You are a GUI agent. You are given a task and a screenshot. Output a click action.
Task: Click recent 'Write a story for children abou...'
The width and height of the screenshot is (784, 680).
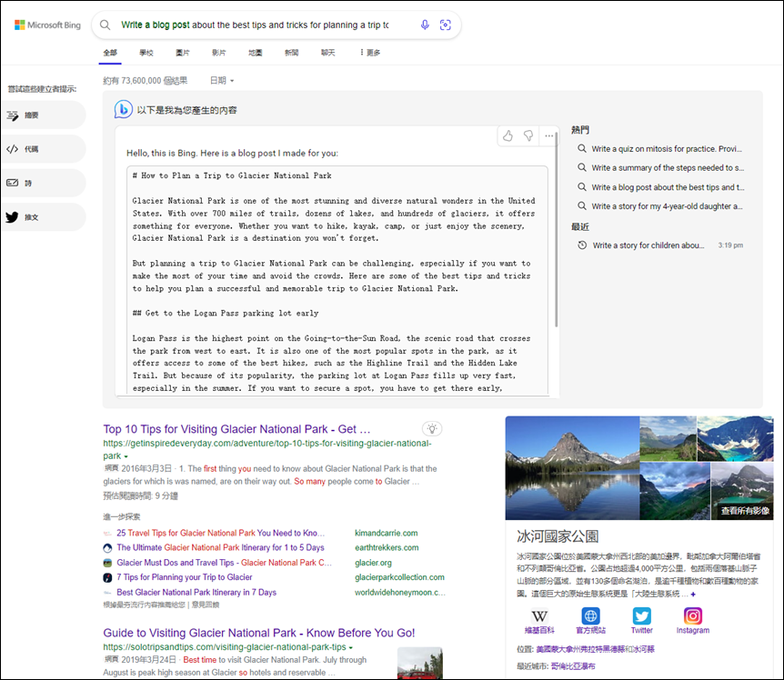[x=648, y=245]
